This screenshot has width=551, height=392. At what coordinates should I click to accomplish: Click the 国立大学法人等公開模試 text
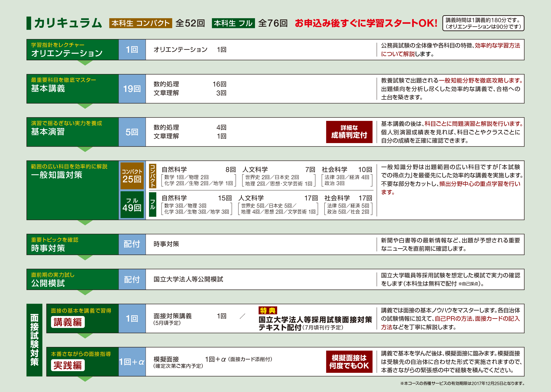pos(188,279)
